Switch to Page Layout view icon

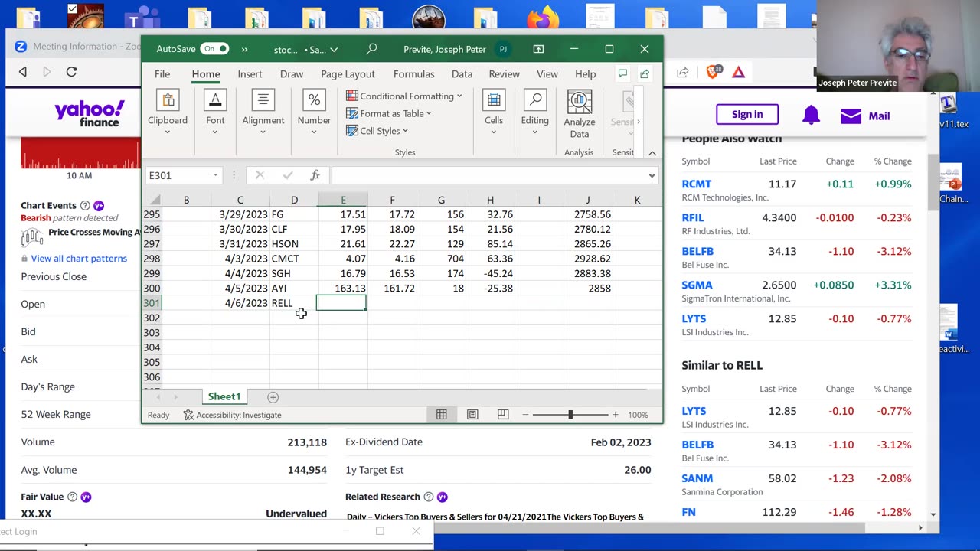point(472,414)
